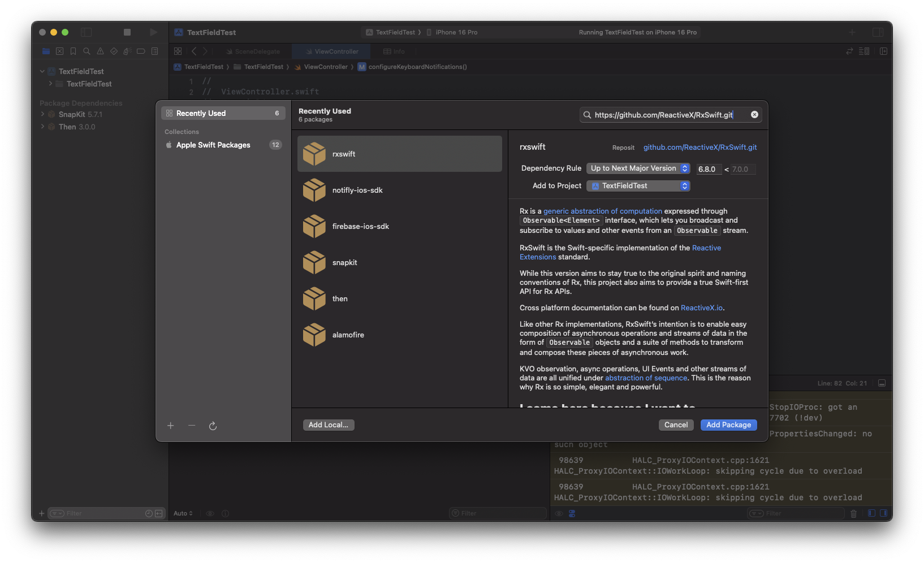Toggle the debug area visibility button
Image resolution: width=924 pixels, height=563 pixels.
pyautogui.click(x=882, y=383)
